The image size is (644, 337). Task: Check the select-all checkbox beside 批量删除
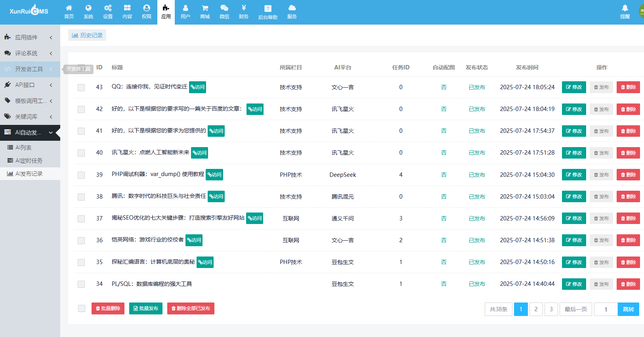pyautogui.click(x=82, y=308)
